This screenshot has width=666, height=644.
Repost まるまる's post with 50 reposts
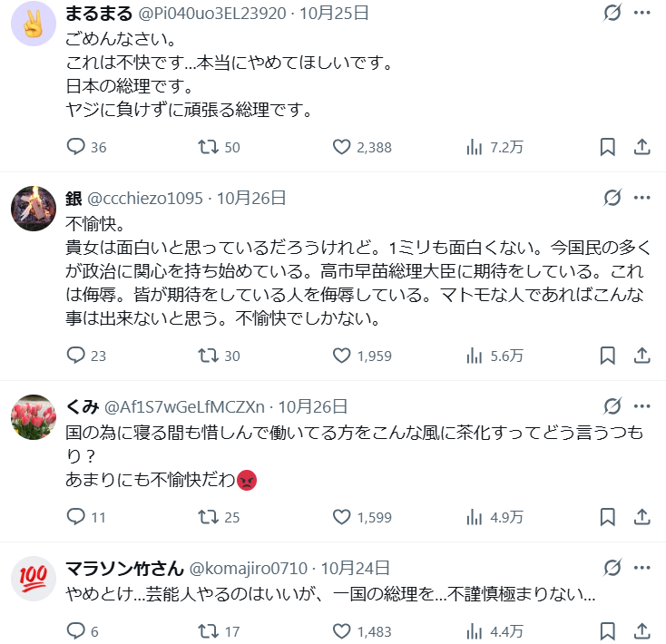[209, 147]
